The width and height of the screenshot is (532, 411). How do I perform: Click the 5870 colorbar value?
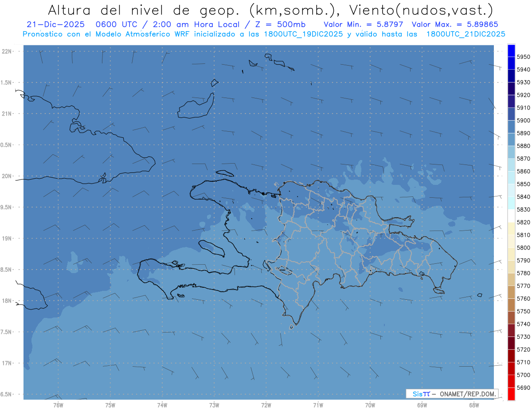coord(523,159)
